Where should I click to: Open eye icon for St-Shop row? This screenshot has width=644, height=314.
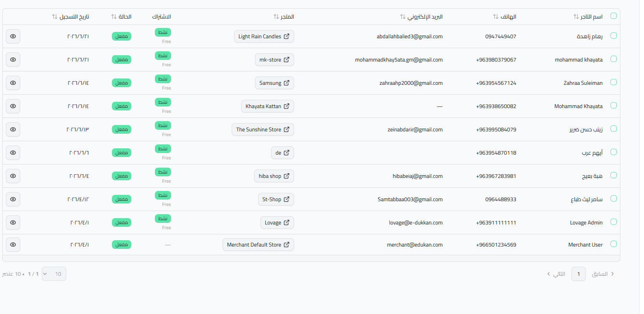coord(13,199)
